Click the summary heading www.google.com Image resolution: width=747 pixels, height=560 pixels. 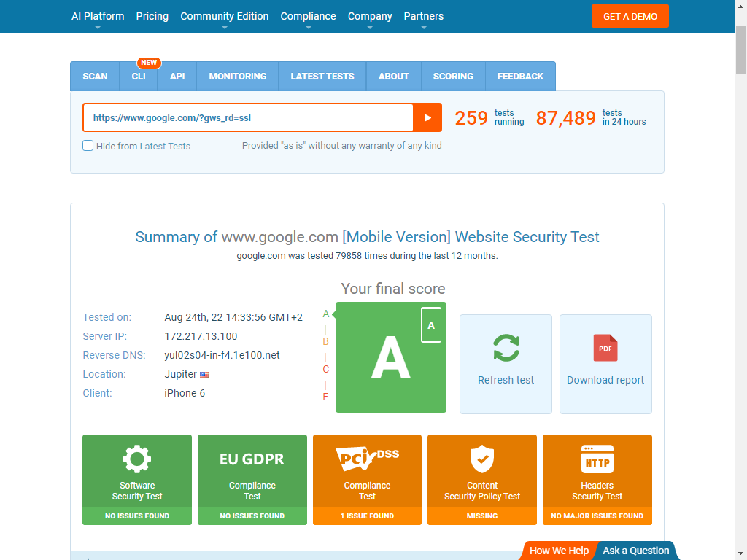tap(280, 237)
